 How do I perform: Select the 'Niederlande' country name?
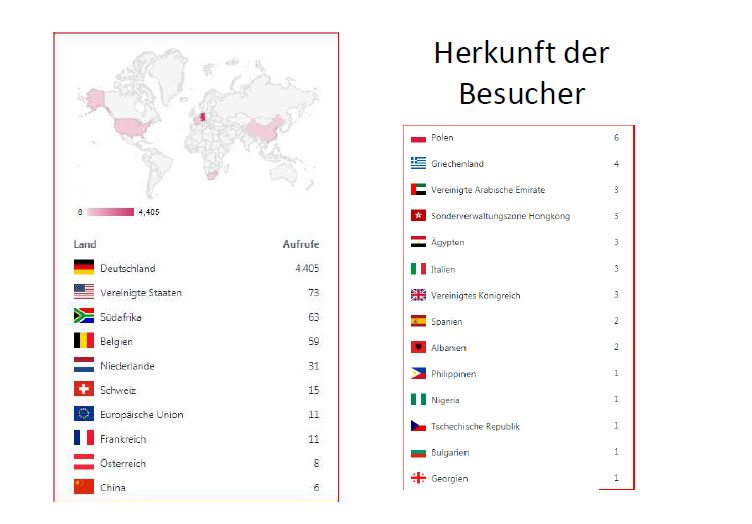(127, 366)
